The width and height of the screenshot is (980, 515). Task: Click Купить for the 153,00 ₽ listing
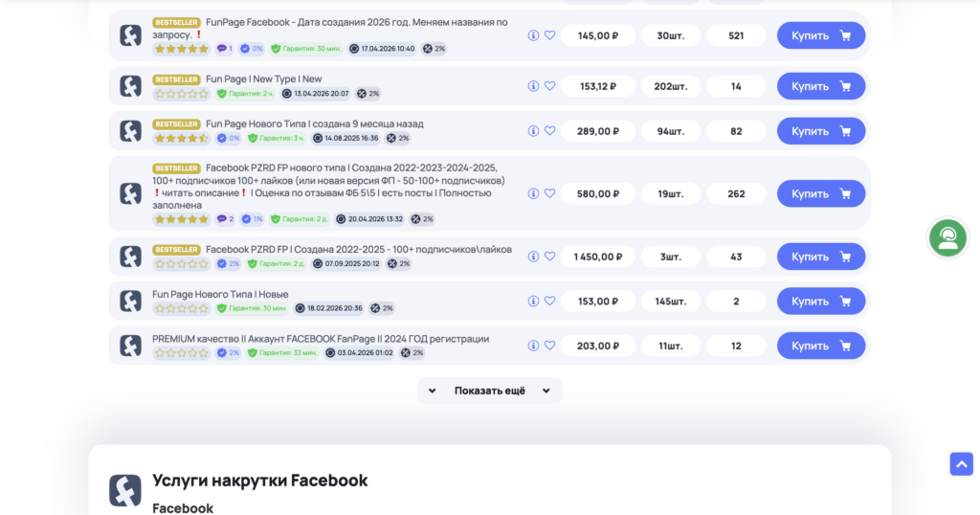click(x=820, y=302)
